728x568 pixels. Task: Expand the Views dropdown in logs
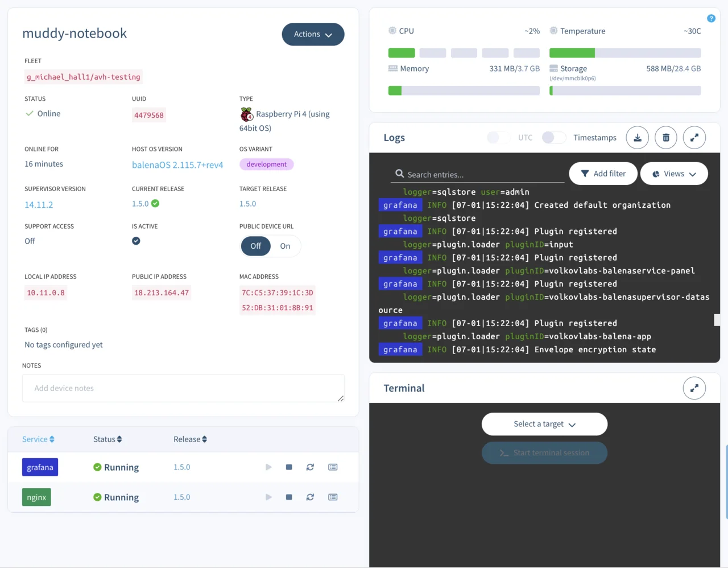673,174
